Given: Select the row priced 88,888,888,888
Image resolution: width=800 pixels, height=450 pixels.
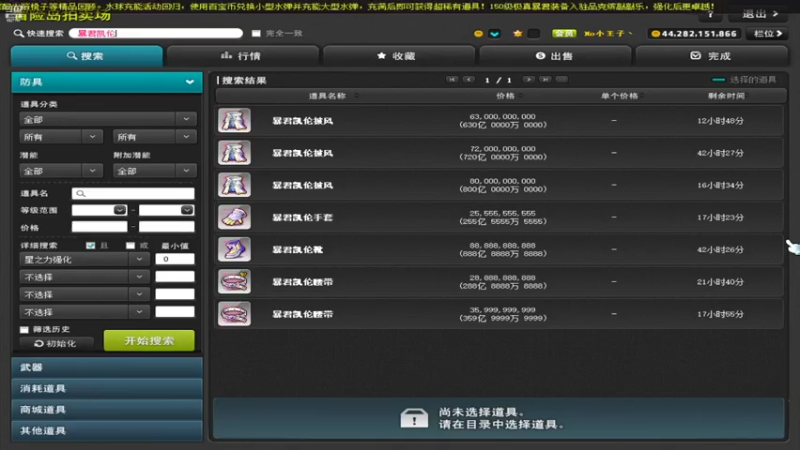Looking at the screenshot, I should point(499,249).
